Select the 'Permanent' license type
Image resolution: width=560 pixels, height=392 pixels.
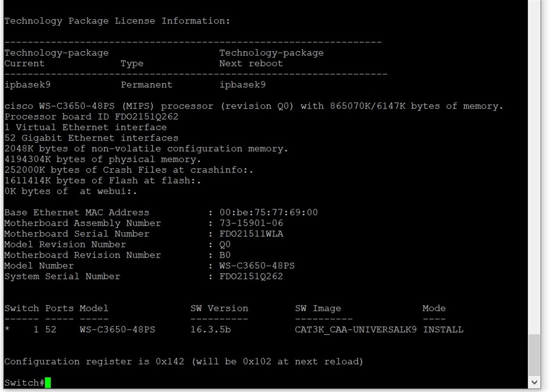click(x=146, y=85)
